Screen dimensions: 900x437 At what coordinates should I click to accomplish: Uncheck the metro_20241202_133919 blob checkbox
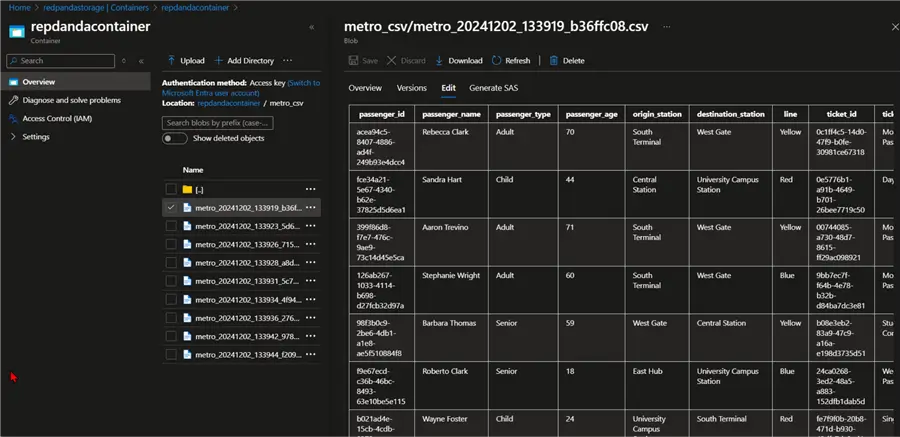[x=171, y=207]
